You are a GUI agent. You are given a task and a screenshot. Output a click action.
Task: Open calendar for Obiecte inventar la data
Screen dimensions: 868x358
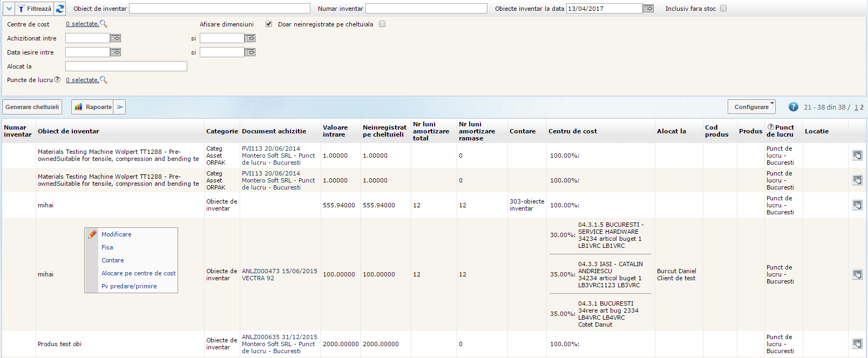click(648, 9)
